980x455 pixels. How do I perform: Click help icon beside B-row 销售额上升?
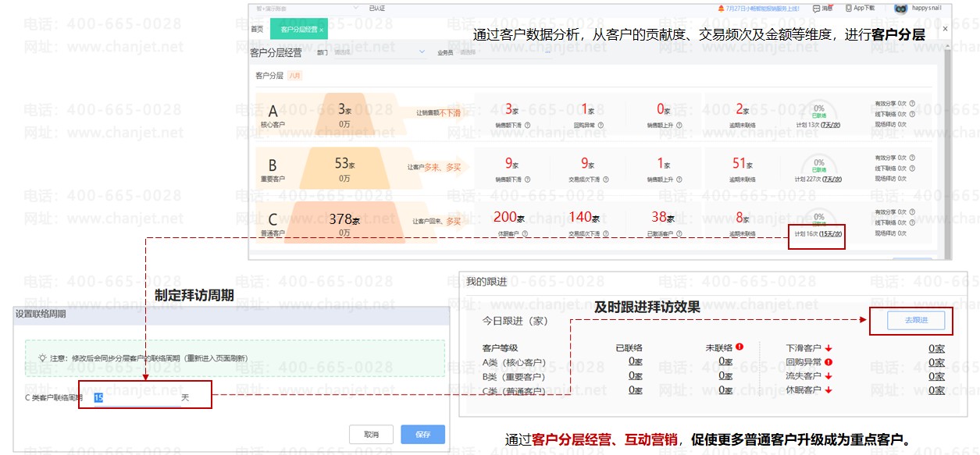coord(678,179)
